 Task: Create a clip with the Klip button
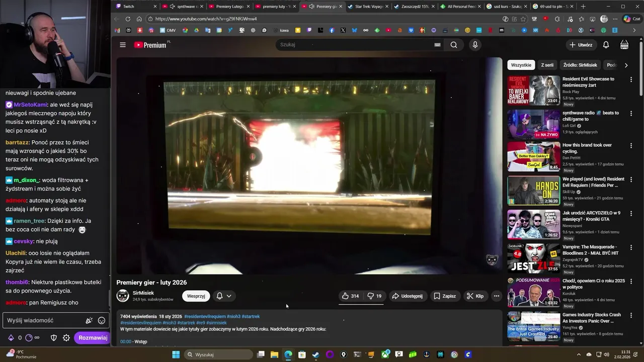coord(475,296)
